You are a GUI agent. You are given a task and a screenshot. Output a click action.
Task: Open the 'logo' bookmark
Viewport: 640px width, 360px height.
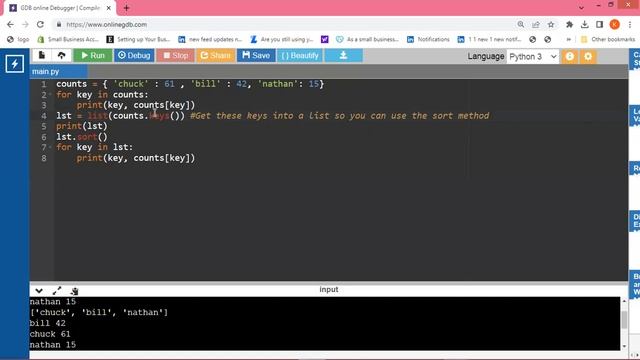coord(18,39)
